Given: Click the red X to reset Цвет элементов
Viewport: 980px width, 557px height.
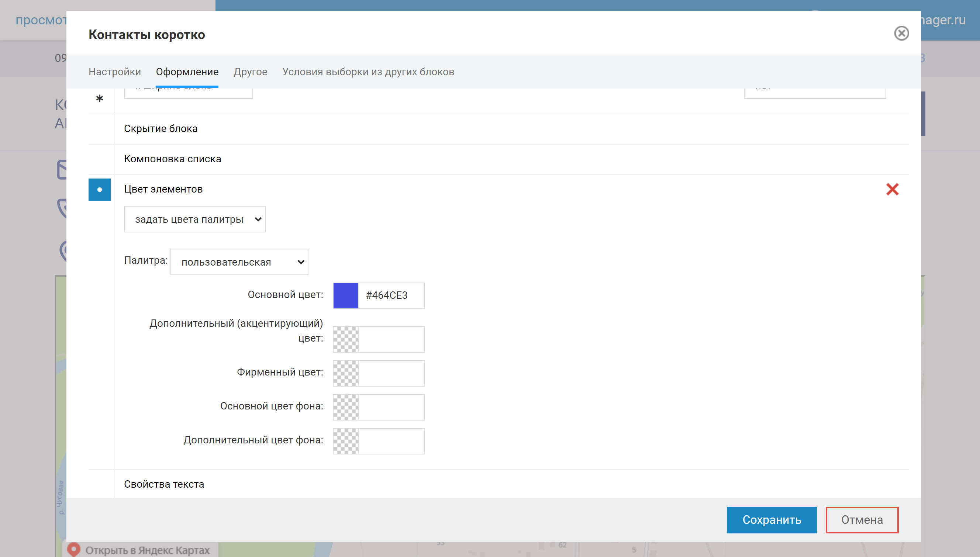Looking at the screenshot, I should [892, 189].
